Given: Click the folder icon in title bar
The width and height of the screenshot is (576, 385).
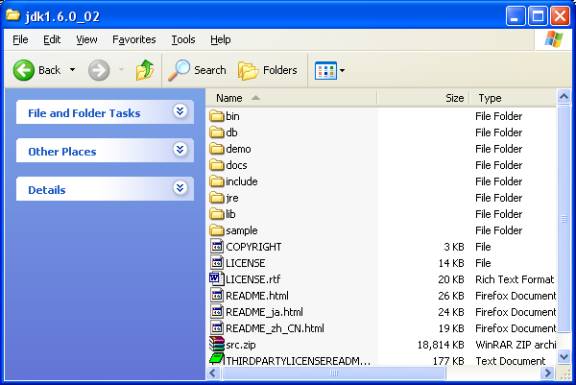Looking at the screenshot, I should [x=13, y=16].
